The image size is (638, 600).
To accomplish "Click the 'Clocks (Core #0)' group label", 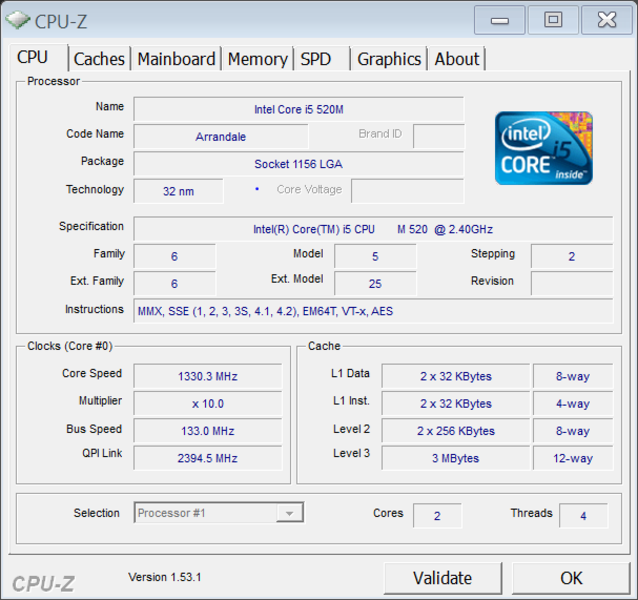I will point(70,346).
